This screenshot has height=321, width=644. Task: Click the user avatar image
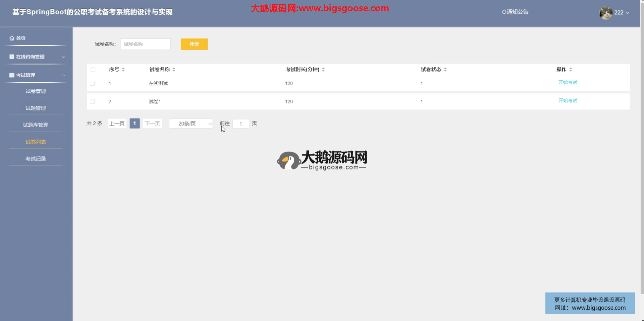(606, 13)
